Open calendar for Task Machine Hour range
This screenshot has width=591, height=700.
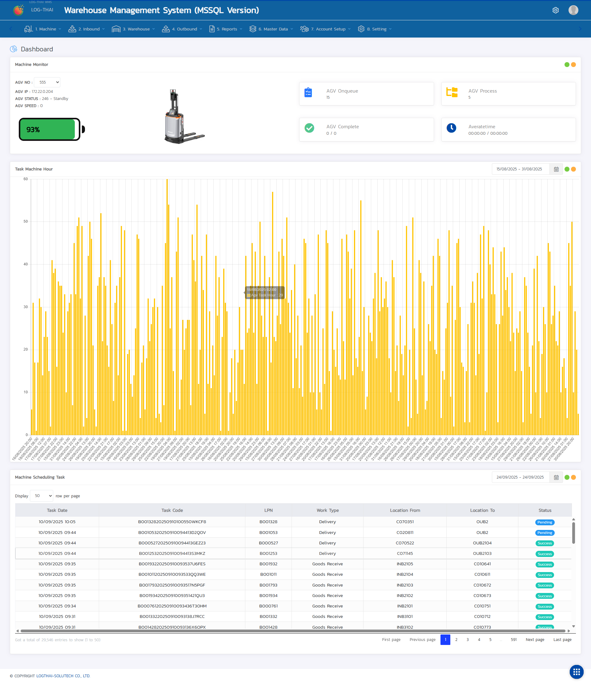tap(556, 169)
